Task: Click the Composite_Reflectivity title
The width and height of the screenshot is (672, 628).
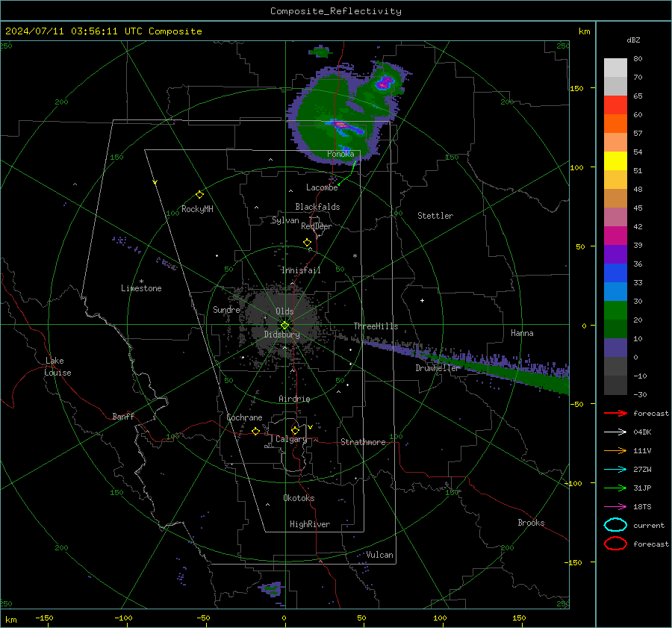Action: point(336,11)
